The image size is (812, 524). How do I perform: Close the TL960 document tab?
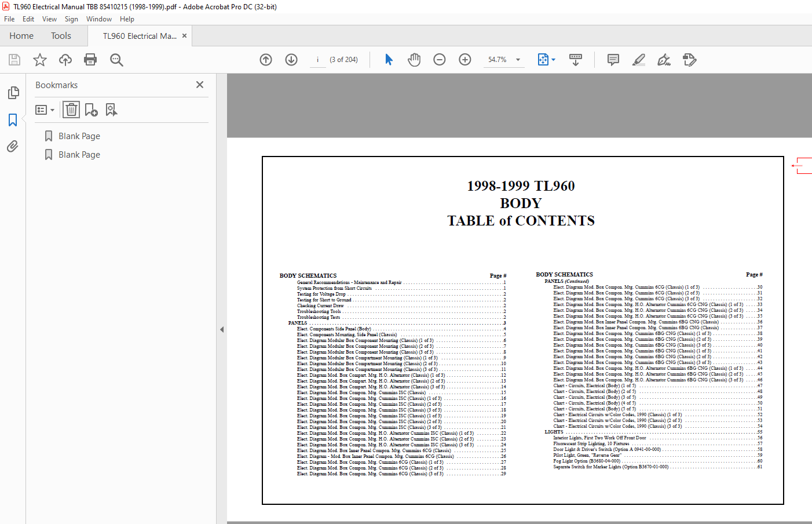tap(184, 36)
